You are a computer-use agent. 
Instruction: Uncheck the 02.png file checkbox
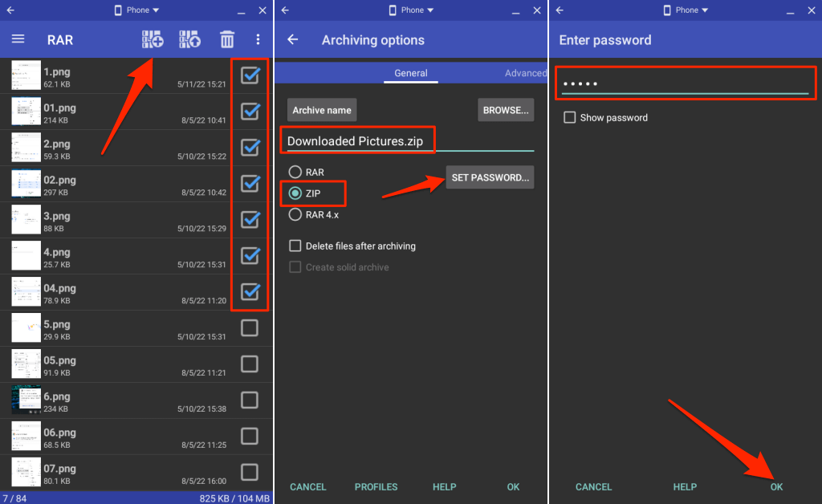[x=250, y=183]
